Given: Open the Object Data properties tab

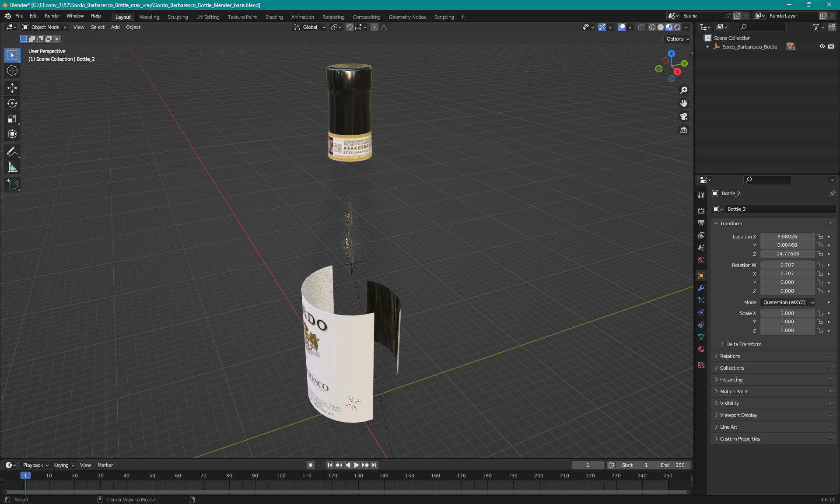Looking at the screenshot, I should (701, 337).
